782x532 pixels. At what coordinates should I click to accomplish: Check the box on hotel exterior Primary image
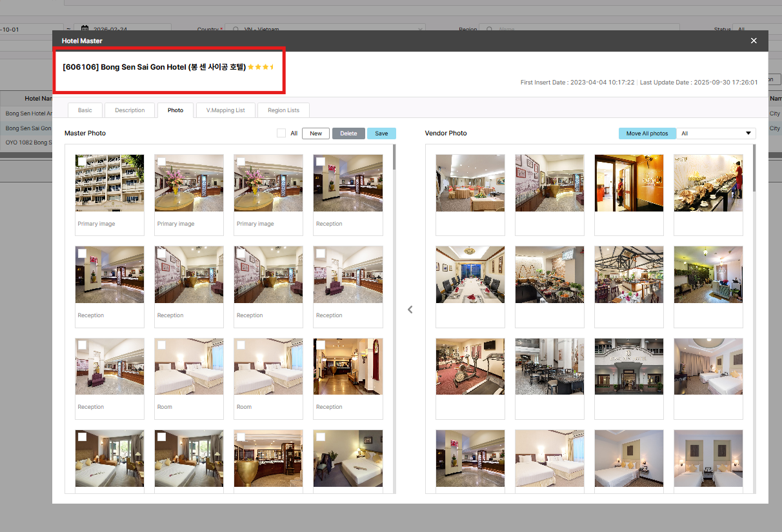(82, 162)
